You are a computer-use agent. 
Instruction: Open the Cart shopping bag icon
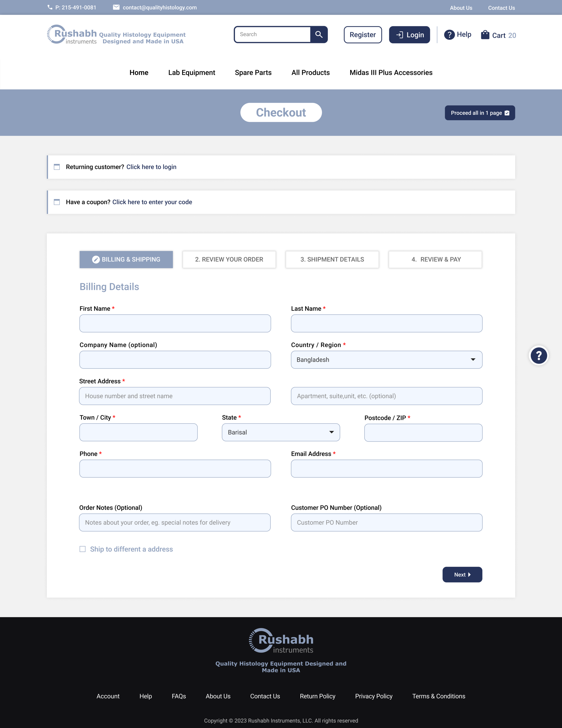pyautogui.click(x=485, y=35)
